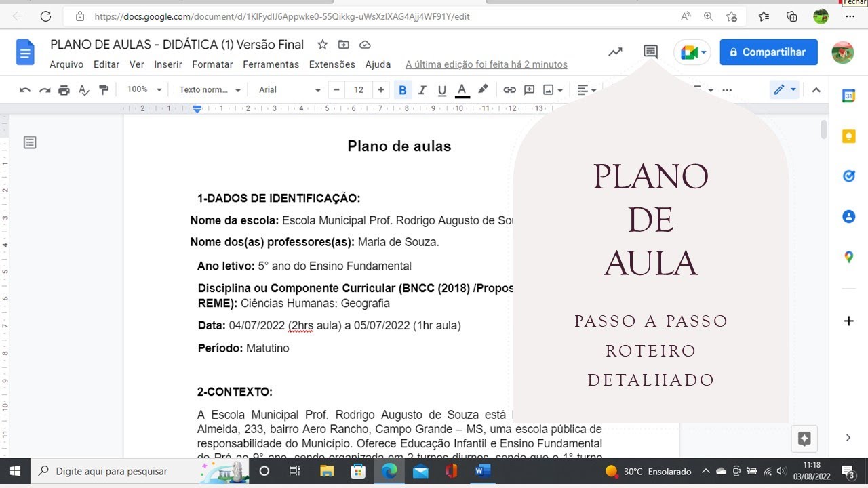Open Word from the Windows taskbar
The image size is (868, 488).
point(483,471)
